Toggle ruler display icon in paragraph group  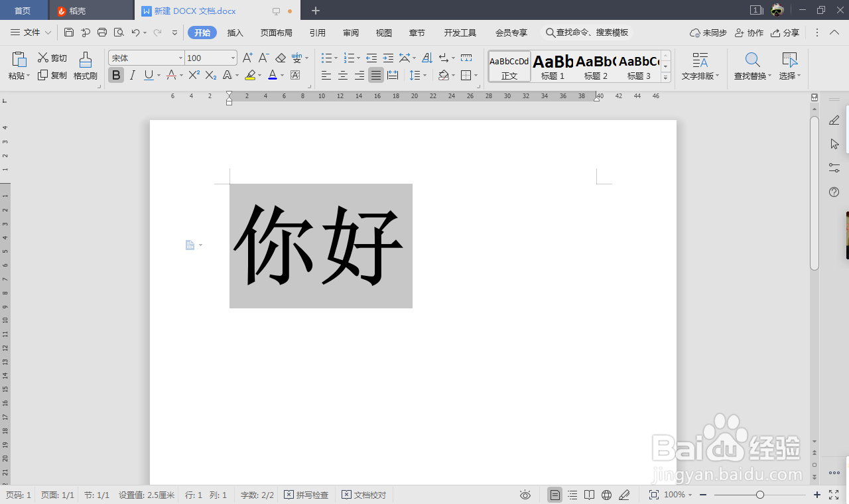(x=466, y=58)
